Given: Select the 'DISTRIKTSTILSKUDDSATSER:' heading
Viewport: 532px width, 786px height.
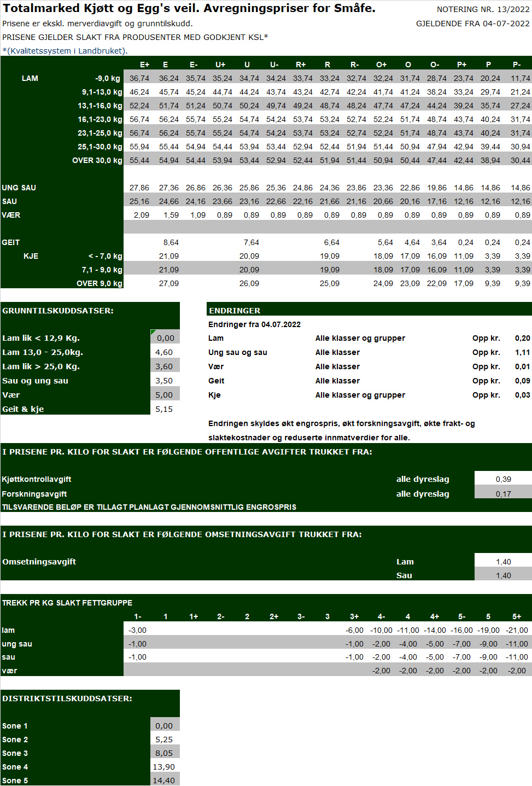Looking at the screenshot, I should 67,698.
